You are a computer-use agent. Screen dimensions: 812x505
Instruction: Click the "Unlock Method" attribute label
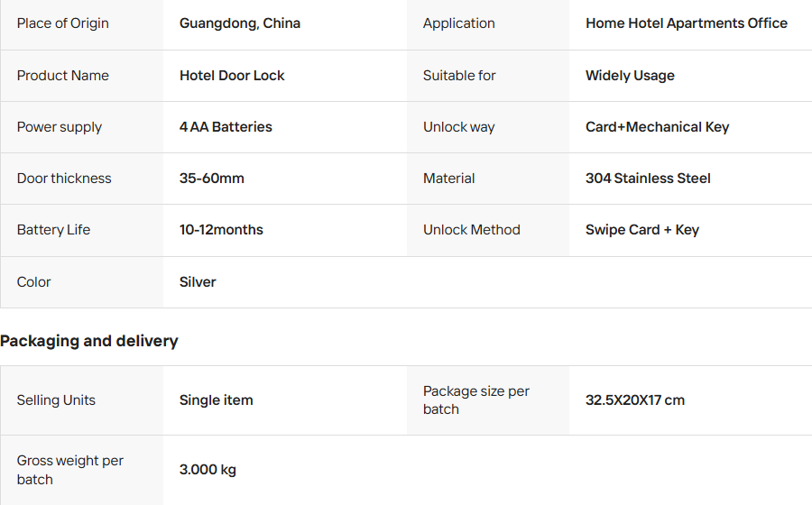point(471,230)
